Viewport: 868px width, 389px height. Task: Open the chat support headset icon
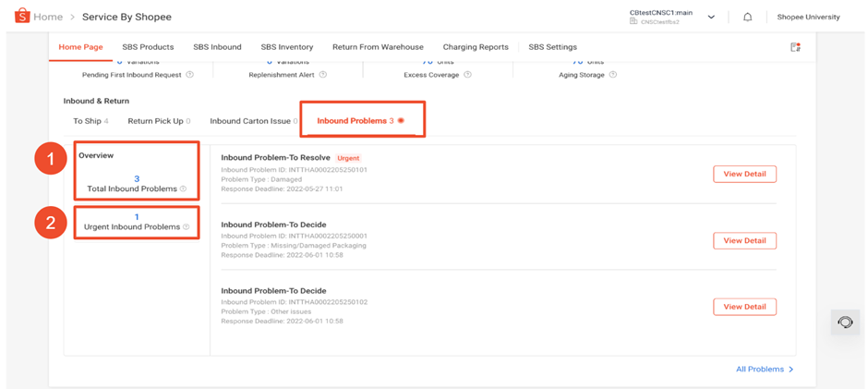(x=845, y=322)
